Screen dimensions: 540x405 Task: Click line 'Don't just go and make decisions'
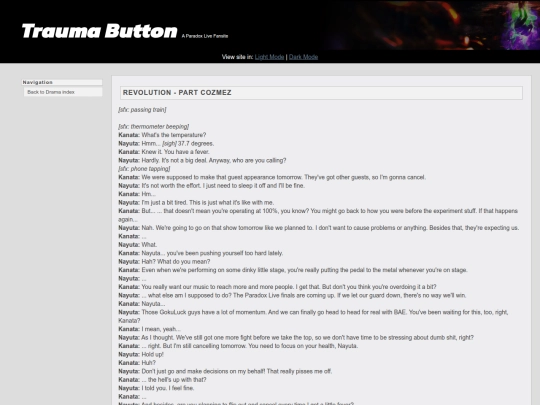tap(225, 371)
